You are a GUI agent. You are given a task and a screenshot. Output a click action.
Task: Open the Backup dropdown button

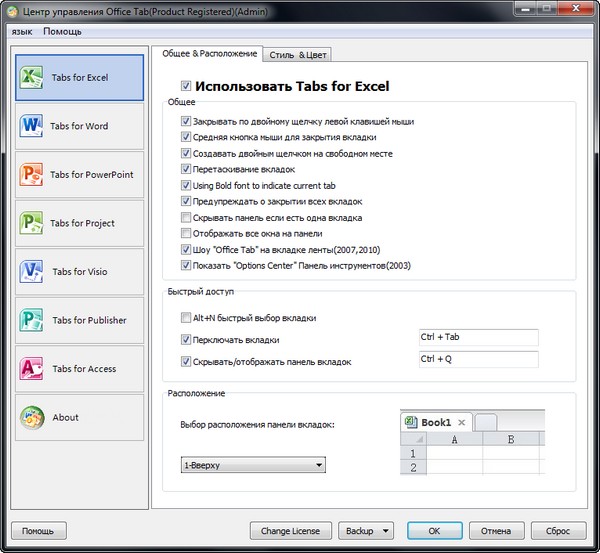point(366,531)
